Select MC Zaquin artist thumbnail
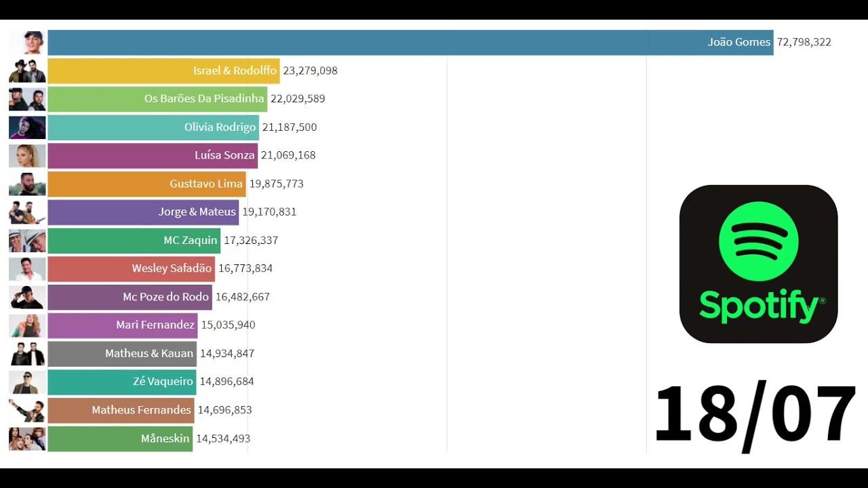Viewport: 868px width, 488px height. (27, 241)
